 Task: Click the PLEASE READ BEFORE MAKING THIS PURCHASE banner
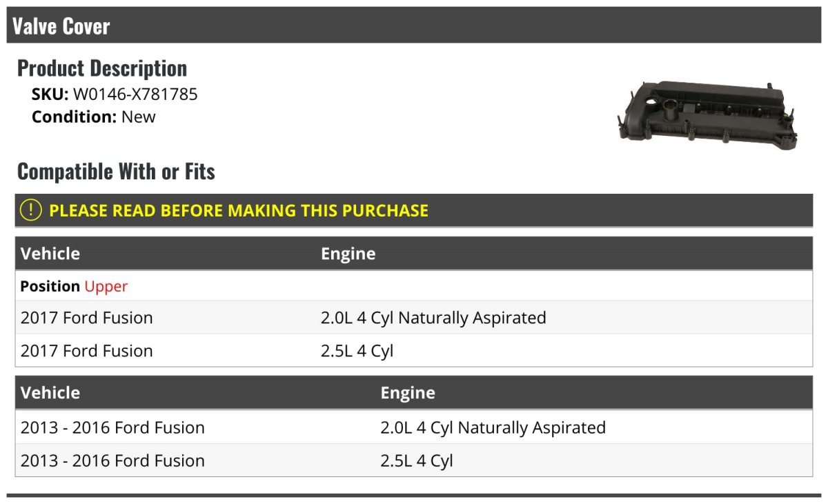[x=414, y=210]
